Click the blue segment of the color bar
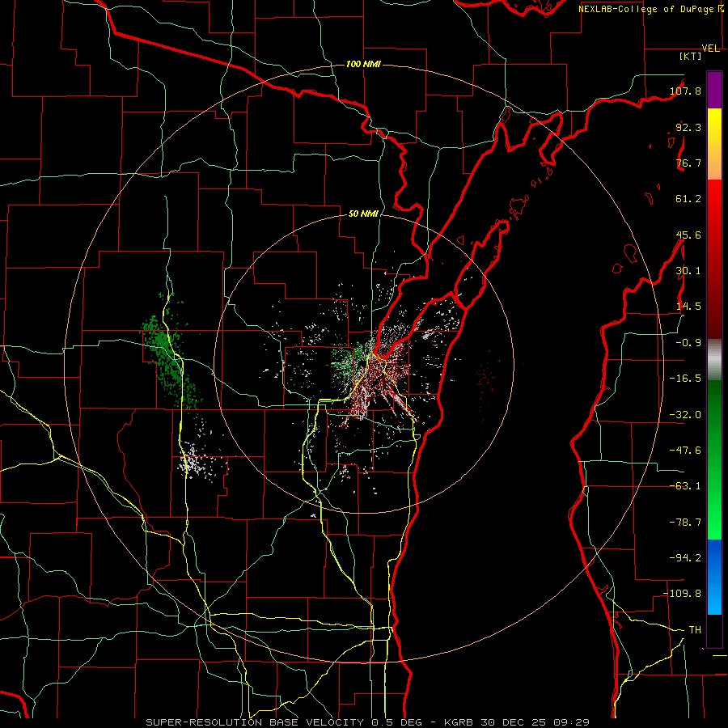728x728 pixels. click(714, 577)
